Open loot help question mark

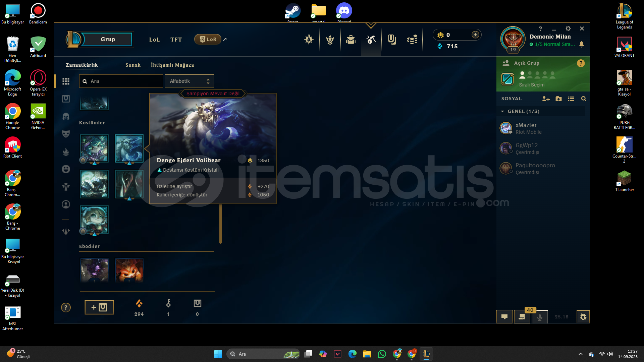click(66, 307)
